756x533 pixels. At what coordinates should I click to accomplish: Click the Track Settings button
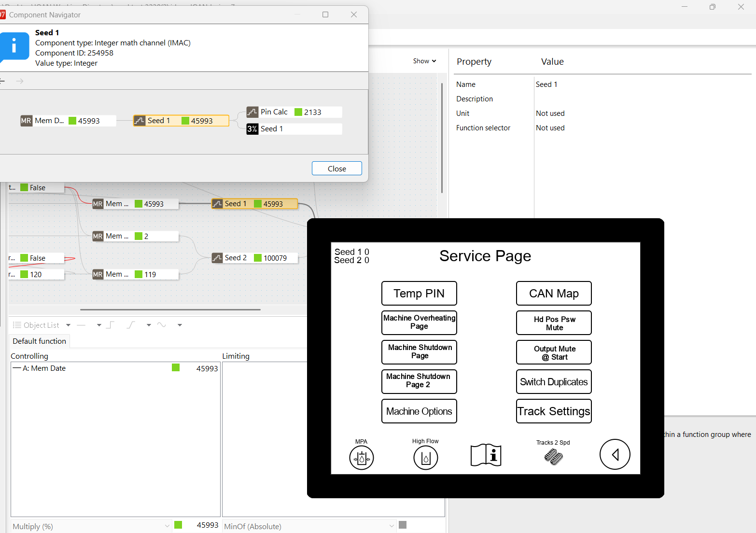[553, 411]
